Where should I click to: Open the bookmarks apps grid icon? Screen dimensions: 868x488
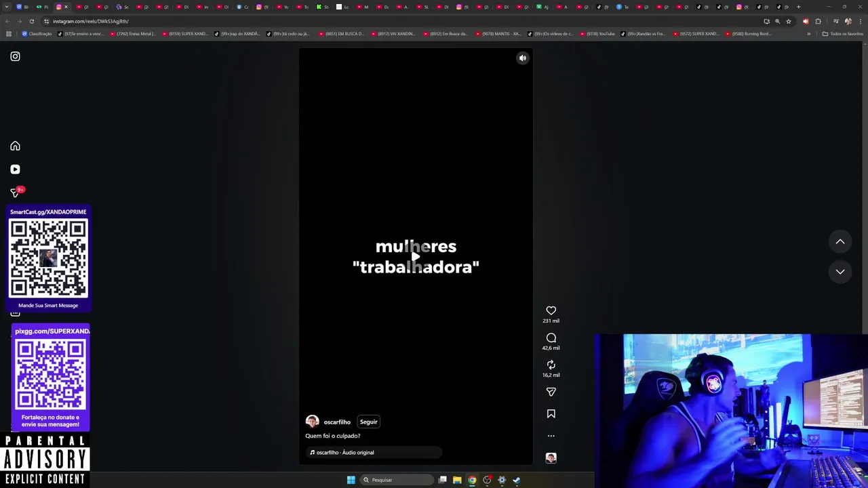point(8,33)
